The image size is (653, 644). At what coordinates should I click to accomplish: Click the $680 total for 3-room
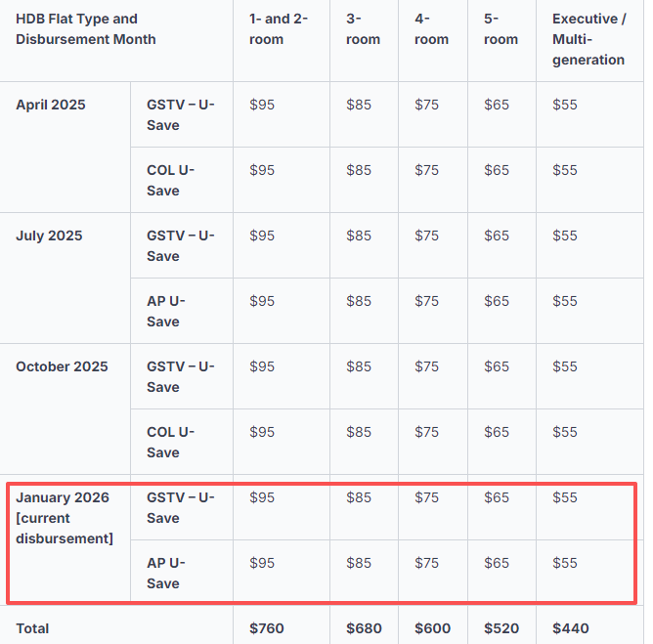point(363,628)
